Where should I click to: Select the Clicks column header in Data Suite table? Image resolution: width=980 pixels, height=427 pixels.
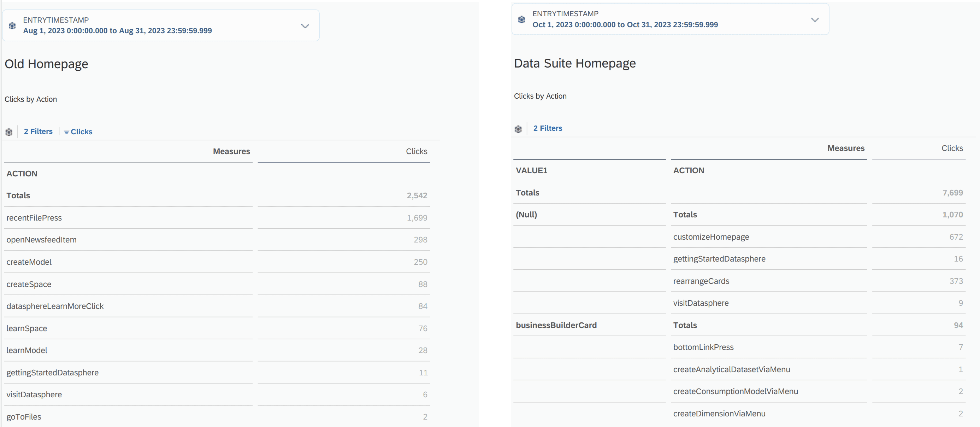click(x=952, y=148)
